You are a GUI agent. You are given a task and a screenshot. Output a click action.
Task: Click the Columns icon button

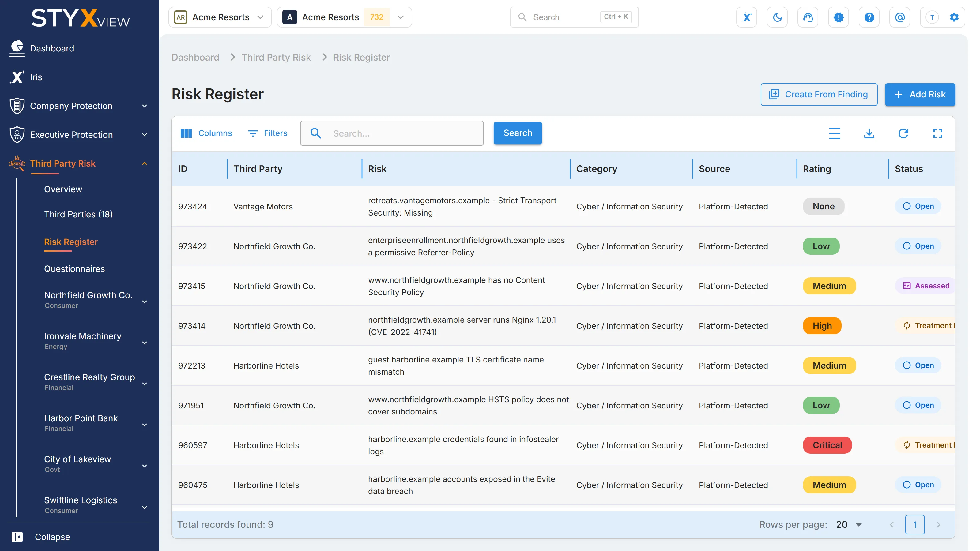(206, 133)
